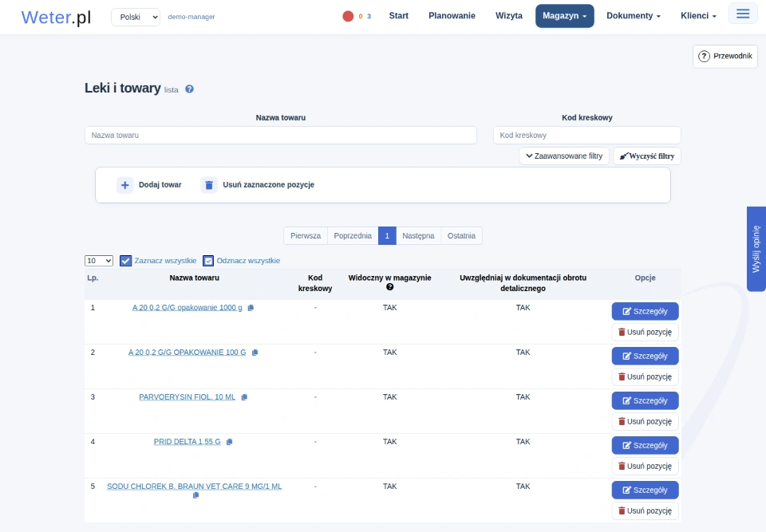Open Szczegóły for A 20 0.2 G/G opakowanie 1000 g
Viewport: 766px width, 532px height.
(x=645, y=311)
